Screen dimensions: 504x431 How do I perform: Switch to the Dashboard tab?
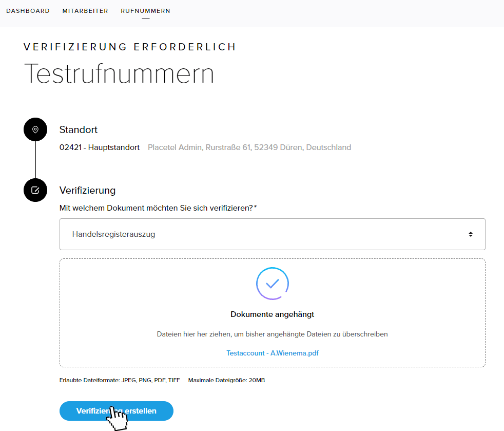[28, 10]
